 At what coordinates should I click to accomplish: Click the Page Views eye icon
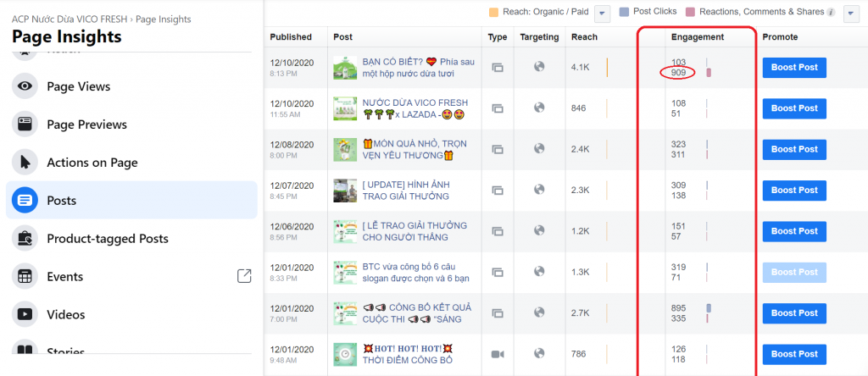(25, 86)
